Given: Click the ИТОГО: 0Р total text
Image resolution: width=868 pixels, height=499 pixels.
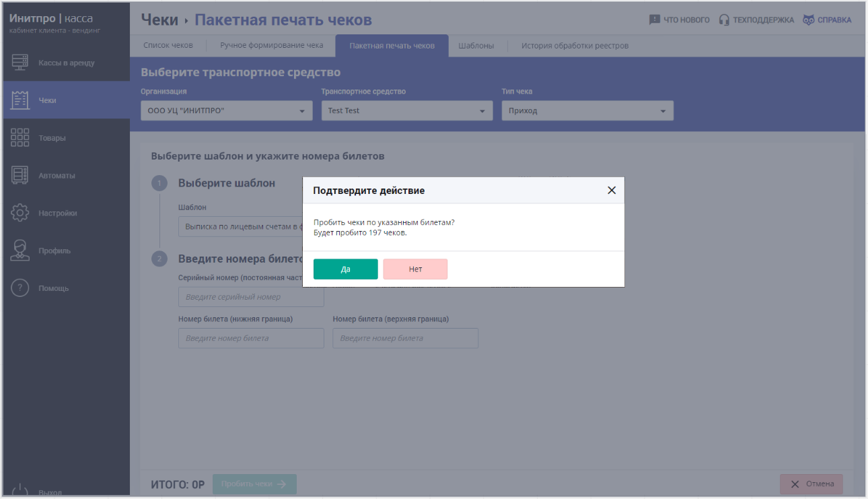Looking at the screenshot, I should point(178,484).
